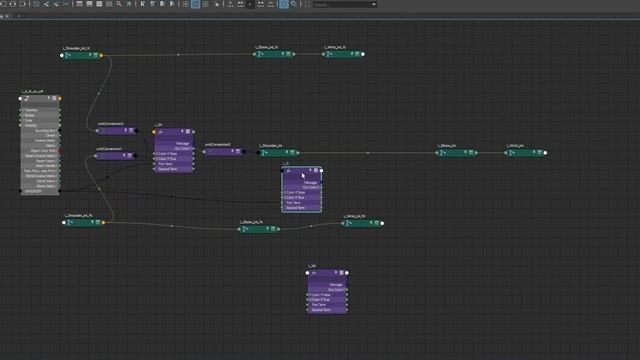The height and width of the screenshot is (360, 640).
Task: Click type icon on the gray offset node
Action: (27, 98)
